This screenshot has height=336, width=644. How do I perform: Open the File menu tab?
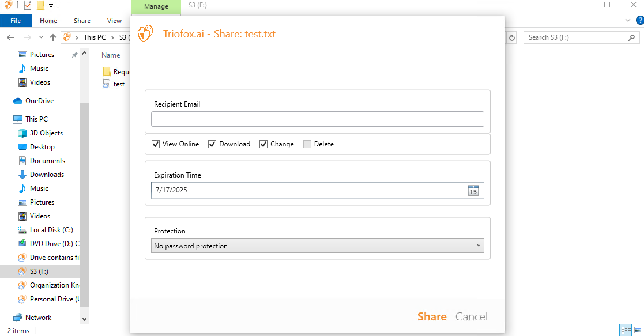tap(16, 21)
